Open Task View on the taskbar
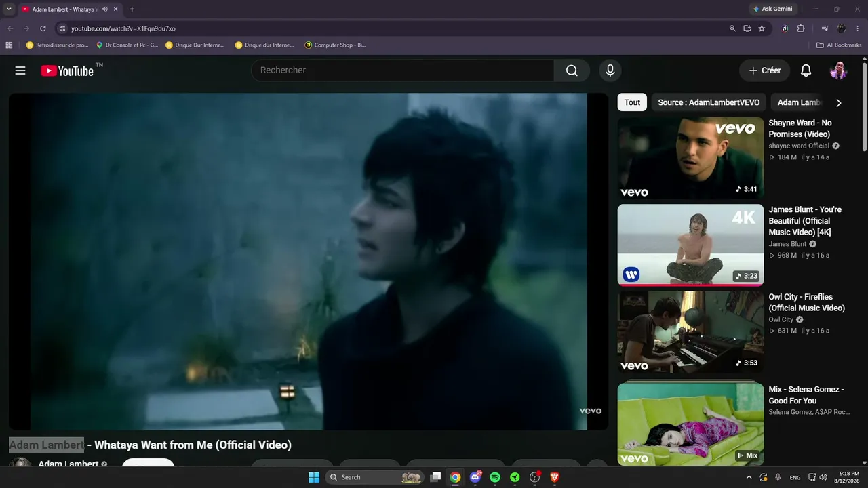Image resolution: width=868 pixels, height=488 pixels. coord(436,477)
